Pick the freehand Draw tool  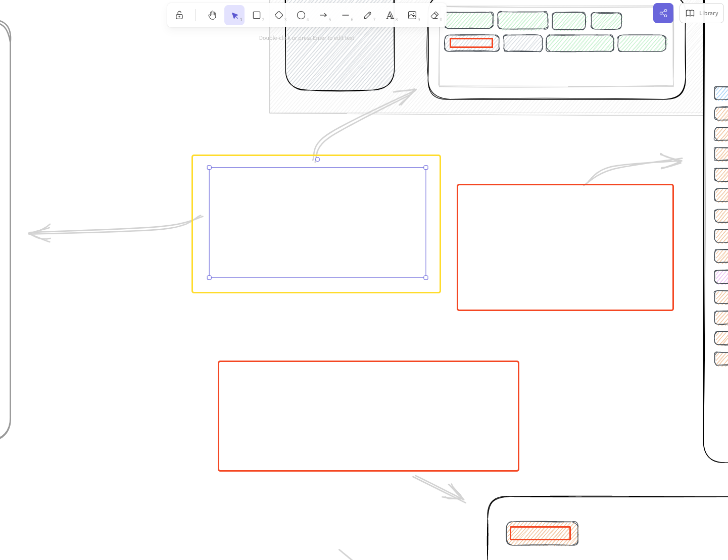(368, 15)
